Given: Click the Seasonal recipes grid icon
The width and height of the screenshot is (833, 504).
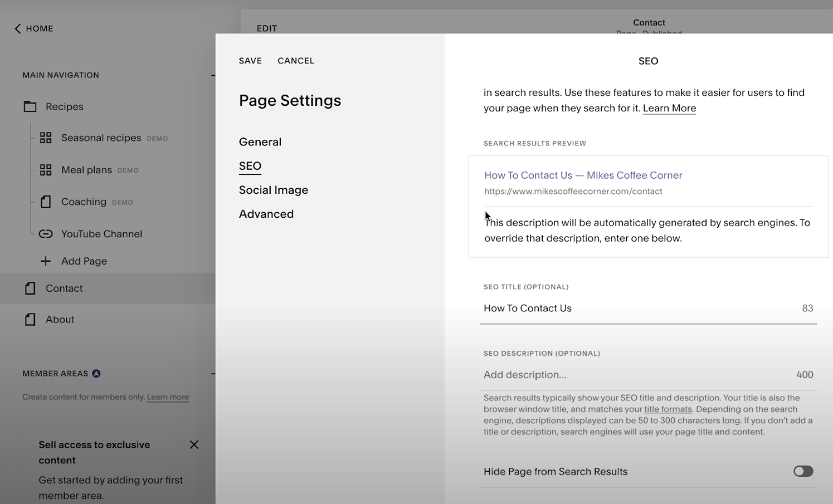Looking at the screenshot, I should tap(46, 138).
